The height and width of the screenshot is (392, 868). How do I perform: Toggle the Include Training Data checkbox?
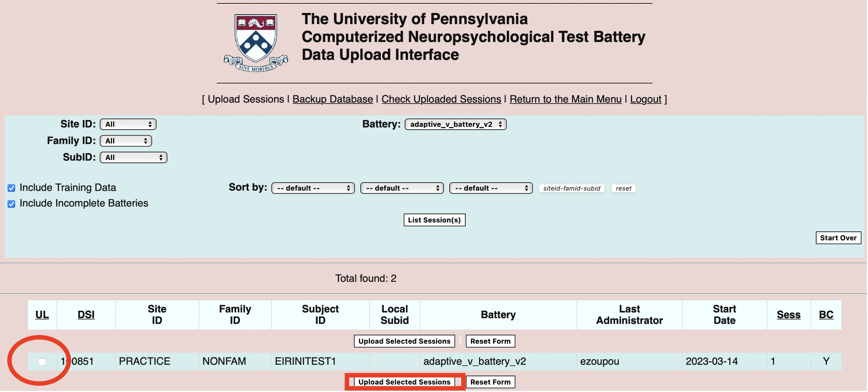pyautogui.click(x=12, y=188)
